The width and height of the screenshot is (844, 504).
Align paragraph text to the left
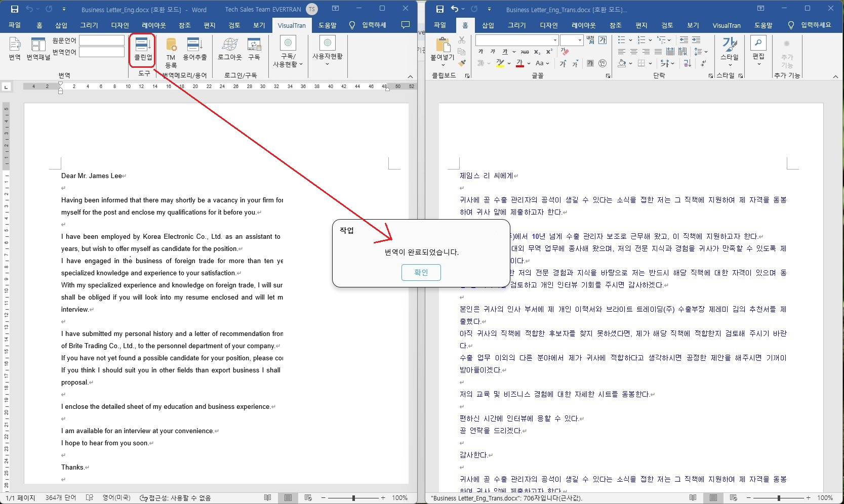[x=622, y=52]
